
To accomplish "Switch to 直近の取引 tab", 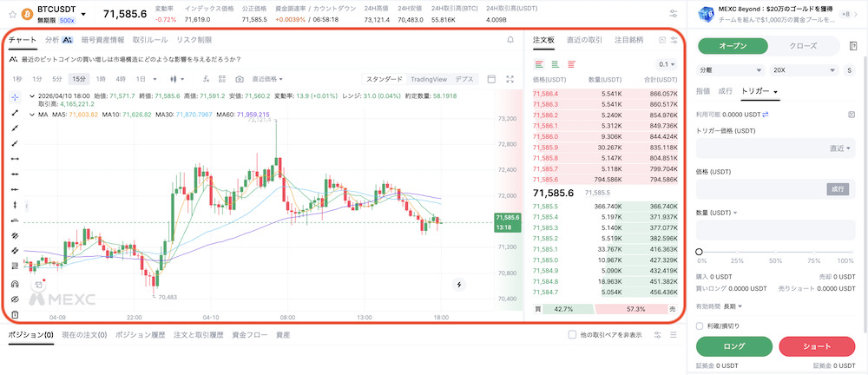I will (584, 40).
